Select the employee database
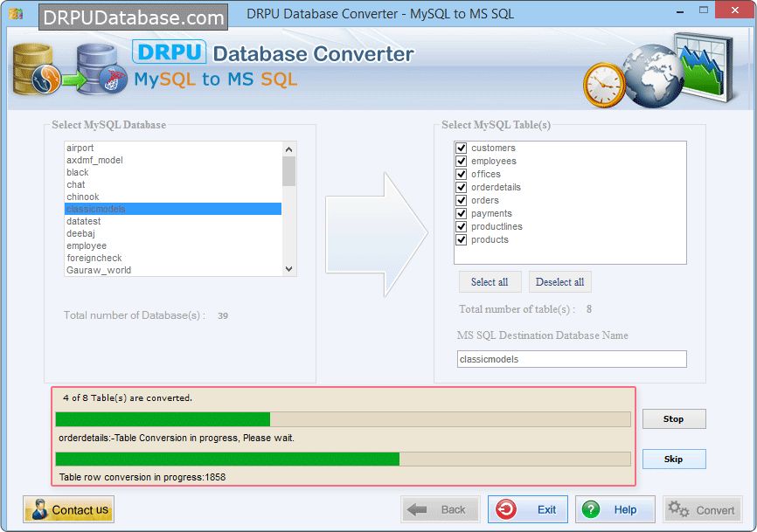Screen dimensions: 757x532 (173, 245)
